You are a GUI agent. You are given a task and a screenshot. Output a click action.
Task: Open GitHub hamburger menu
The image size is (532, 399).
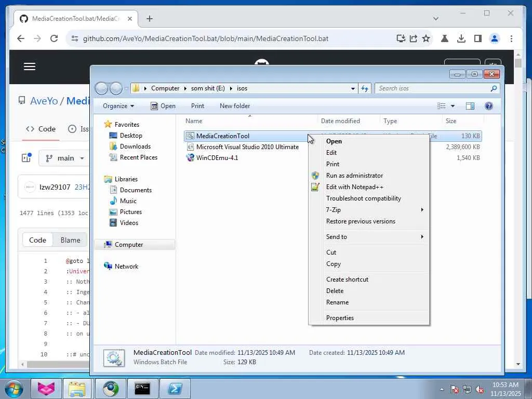tap(30, 66)
